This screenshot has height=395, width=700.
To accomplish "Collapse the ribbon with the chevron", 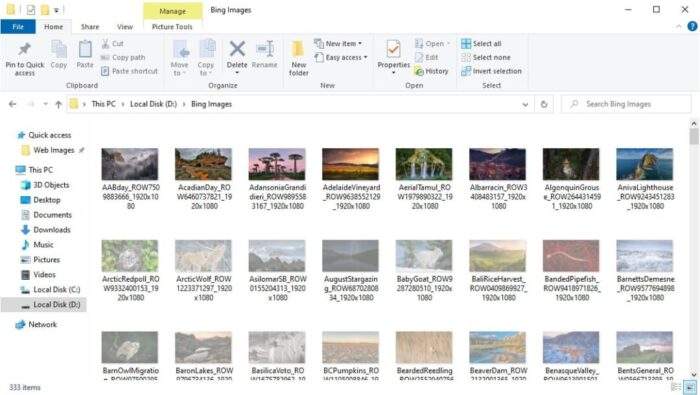I will 679,27.
